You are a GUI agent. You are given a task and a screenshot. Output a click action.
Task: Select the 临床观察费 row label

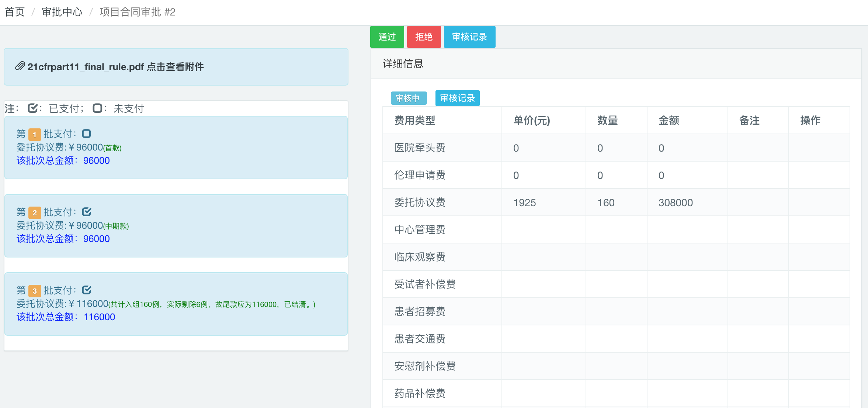420,257
